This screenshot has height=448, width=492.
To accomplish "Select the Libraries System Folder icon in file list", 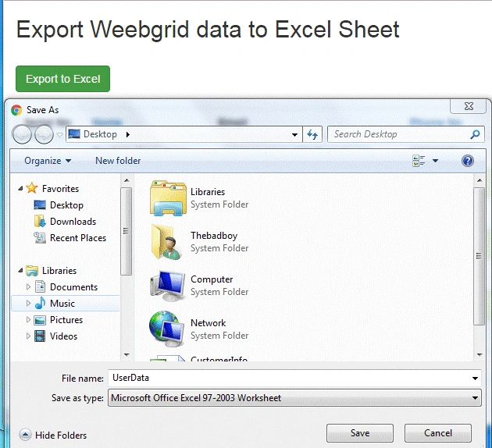I will (168, 197).
